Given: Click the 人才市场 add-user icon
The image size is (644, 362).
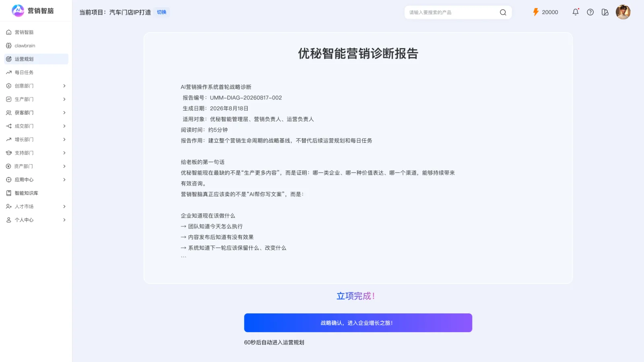Looking at the screenshot, I should coord(9,206).
